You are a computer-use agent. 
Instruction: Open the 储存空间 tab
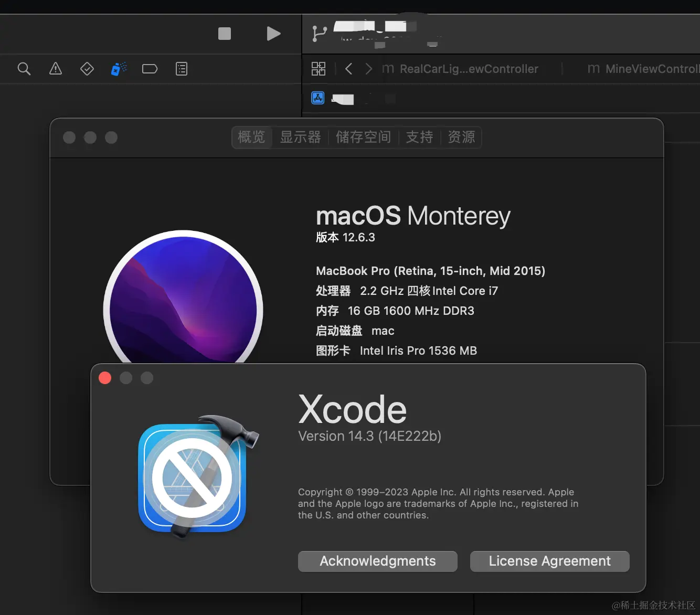pyautogui.click(x=363, y=137)
